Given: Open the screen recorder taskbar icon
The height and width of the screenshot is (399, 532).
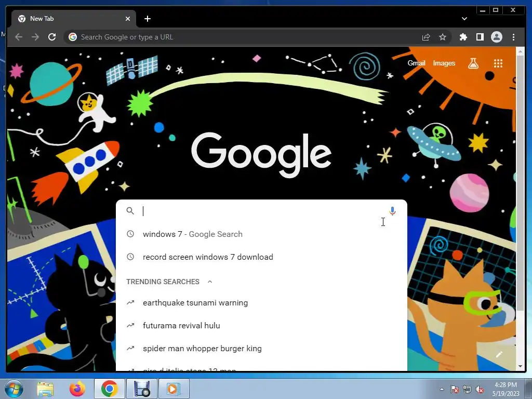Looking at the screenshot, I should click(142, 389).
